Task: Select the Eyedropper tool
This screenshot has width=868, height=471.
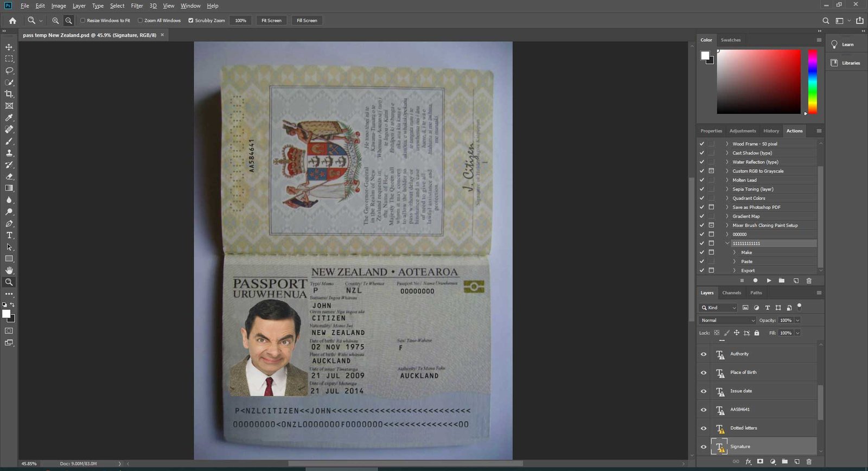Action: 9,118
